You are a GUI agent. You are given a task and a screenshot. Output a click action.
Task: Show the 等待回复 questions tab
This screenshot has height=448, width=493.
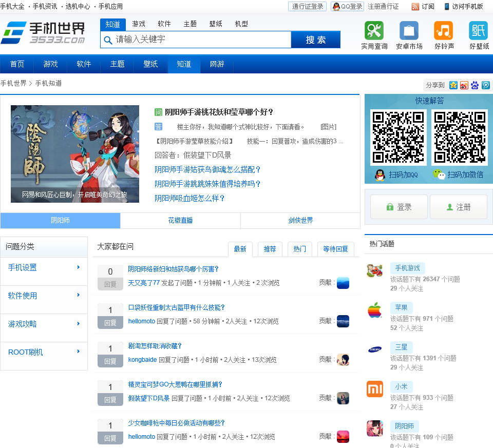coord(335,249)
